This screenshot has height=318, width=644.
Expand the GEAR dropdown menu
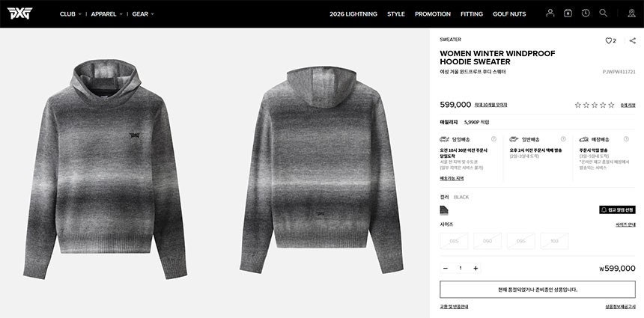tap(143, 14)
